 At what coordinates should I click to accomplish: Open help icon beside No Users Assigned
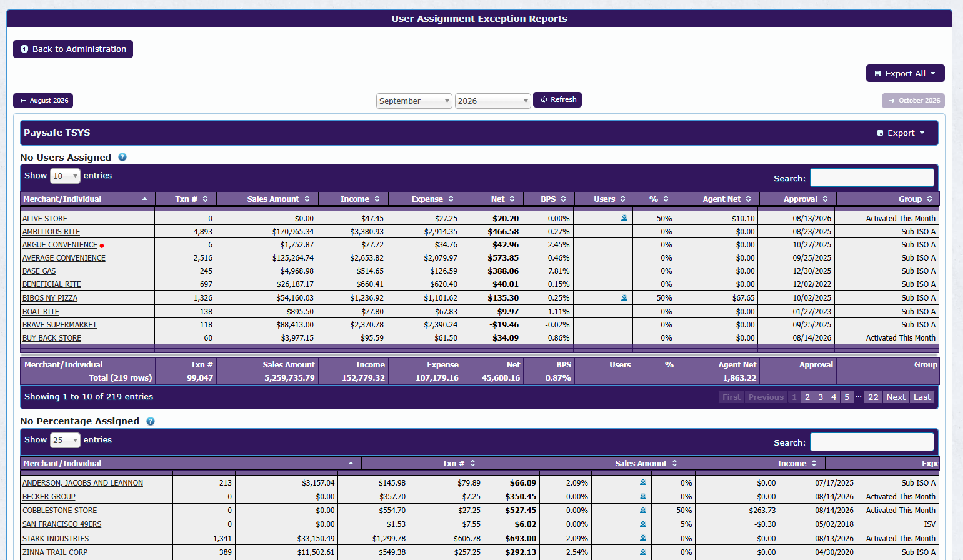coord(122,157)
